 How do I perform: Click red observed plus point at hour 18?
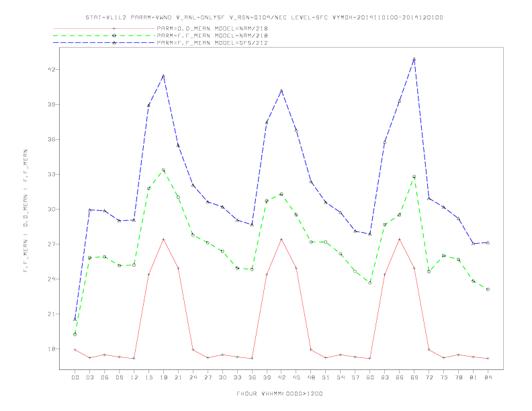[x=163, y=239]
